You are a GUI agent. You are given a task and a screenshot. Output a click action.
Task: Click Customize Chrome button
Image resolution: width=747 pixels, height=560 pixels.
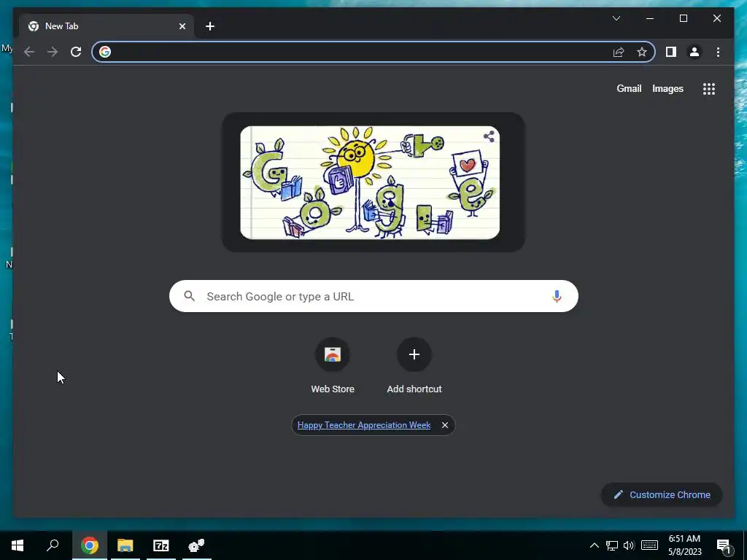point(662,495)
